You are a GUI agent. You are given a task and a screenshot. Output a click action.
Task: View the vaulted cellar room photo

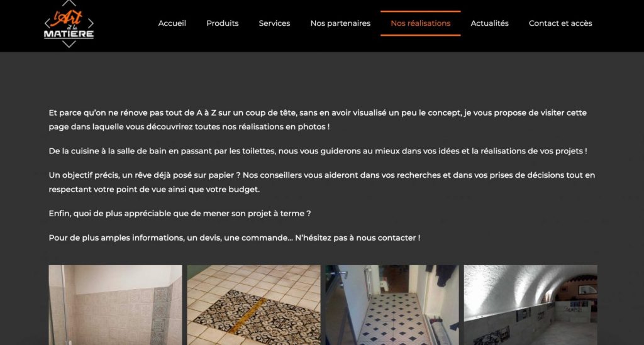coord(531,305)
